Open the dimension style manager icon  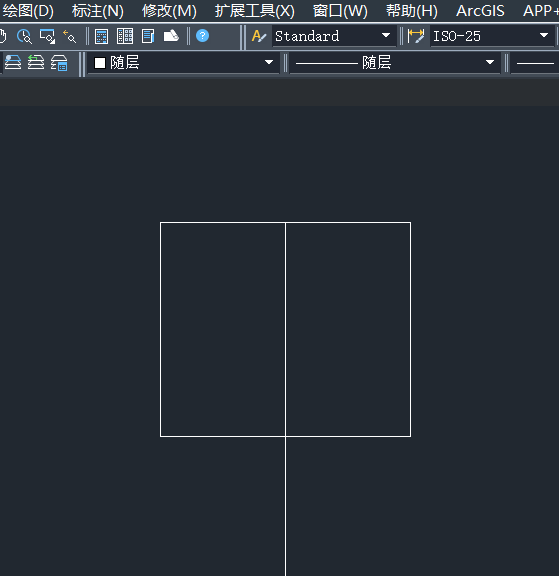(416, 36)
